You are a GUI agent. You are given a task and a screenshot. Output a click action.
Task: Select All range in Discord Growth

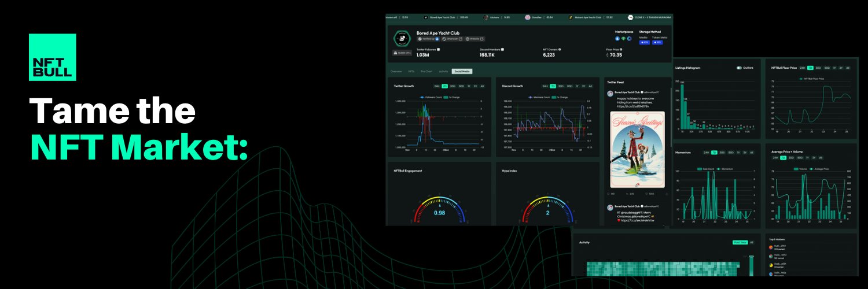pos(590,86)
